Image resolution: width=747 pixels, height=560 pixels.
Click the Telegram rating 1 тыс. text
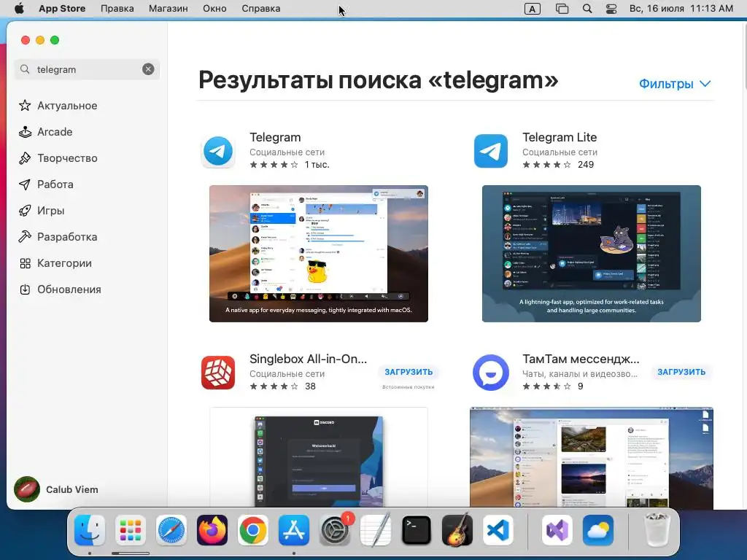[x=317, y=165]
